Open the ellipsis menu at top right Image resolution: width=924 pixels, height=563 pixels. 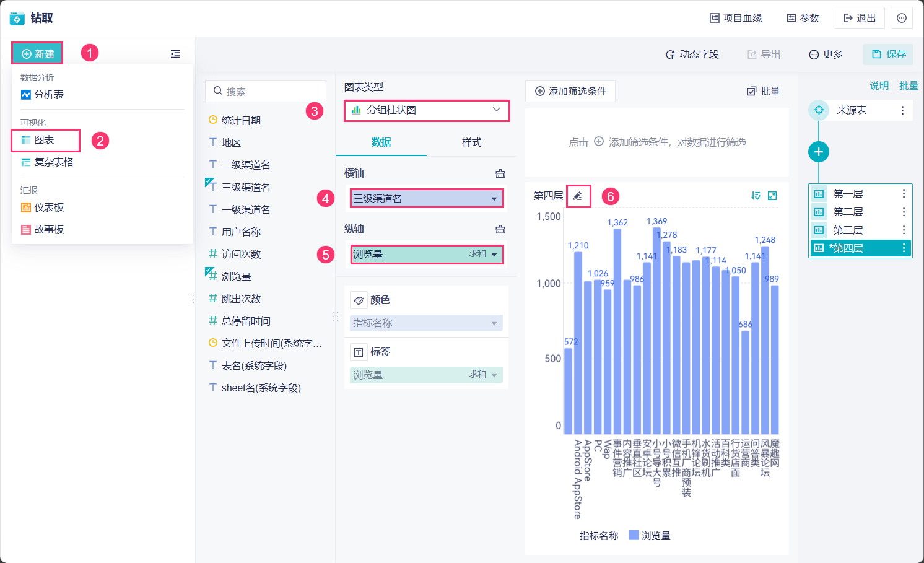pyautogui.click(x=902, y=18)
